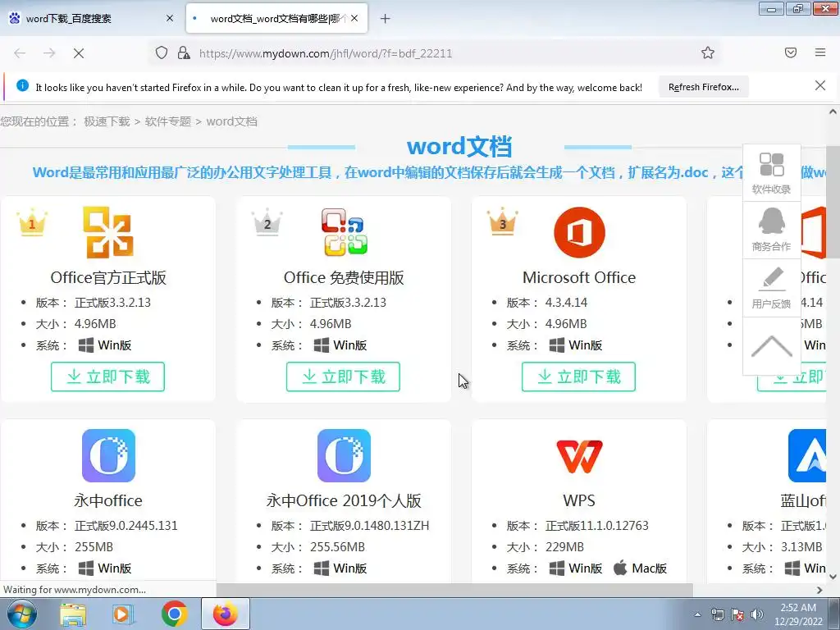Open Google Chrome from taskbar

coord(174,614)
